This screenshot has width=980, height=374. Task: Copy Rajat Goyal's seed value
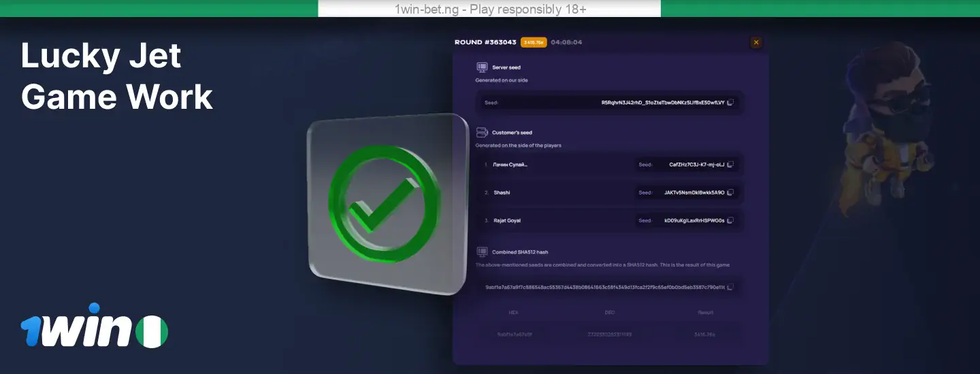[730, 220]
